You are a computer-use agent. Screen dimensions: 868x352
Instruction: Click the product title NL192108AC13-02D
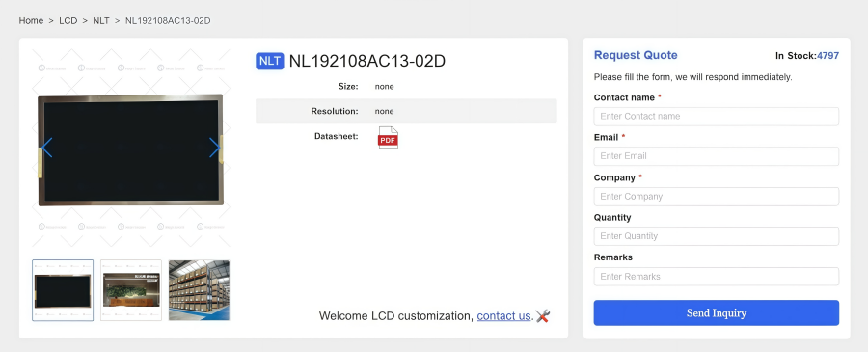tap(367, 61)
